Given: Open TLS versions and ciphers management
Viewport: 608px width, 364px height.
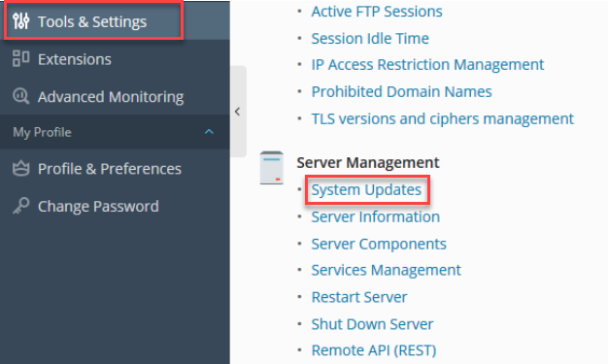Looking at the screenshot, I should (x=443, y=118).
